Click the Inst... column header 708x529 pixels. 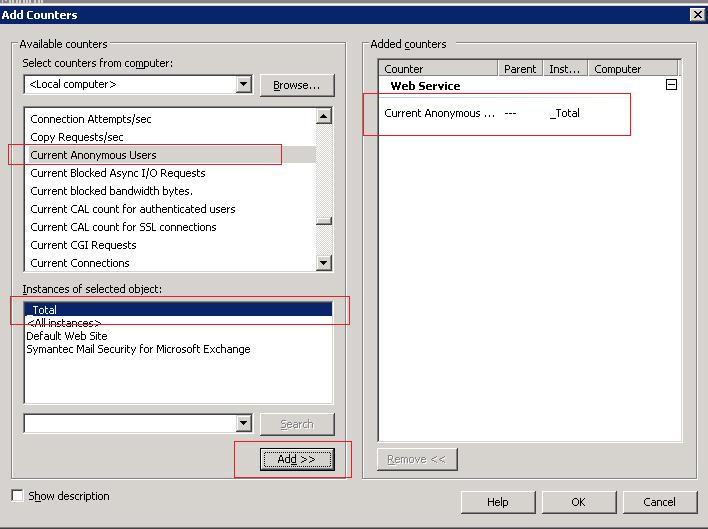565,69
